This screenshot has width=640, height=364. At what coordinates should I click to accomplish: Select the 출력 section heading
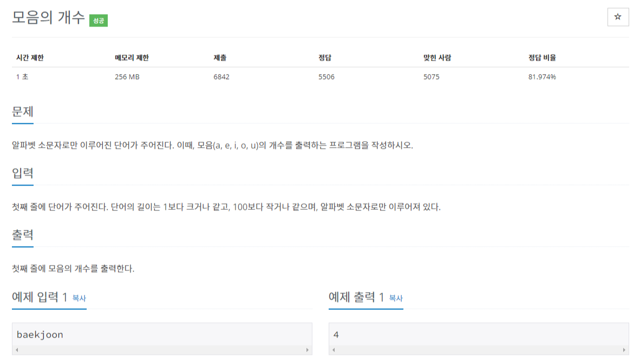coord(23,235)
